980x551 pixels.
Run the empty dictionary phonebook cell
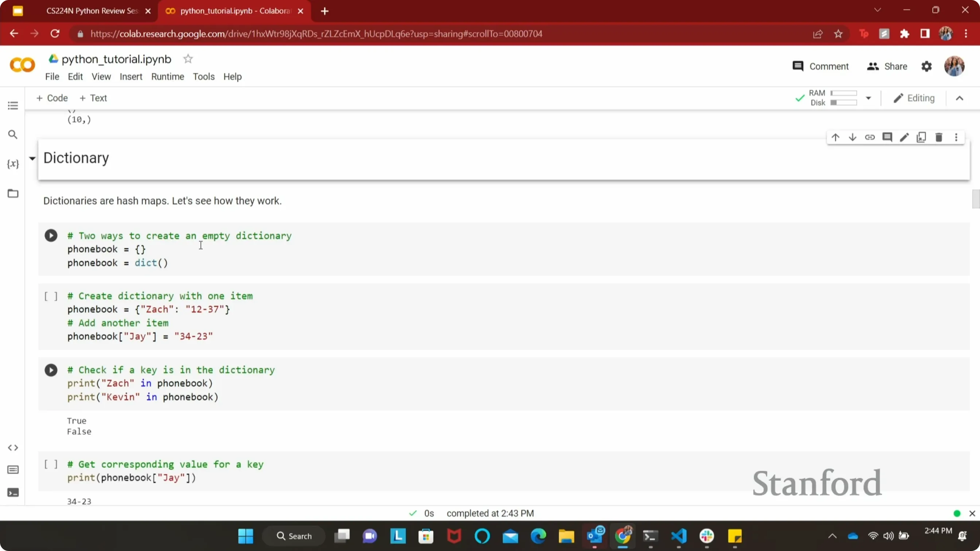[51, 235]
